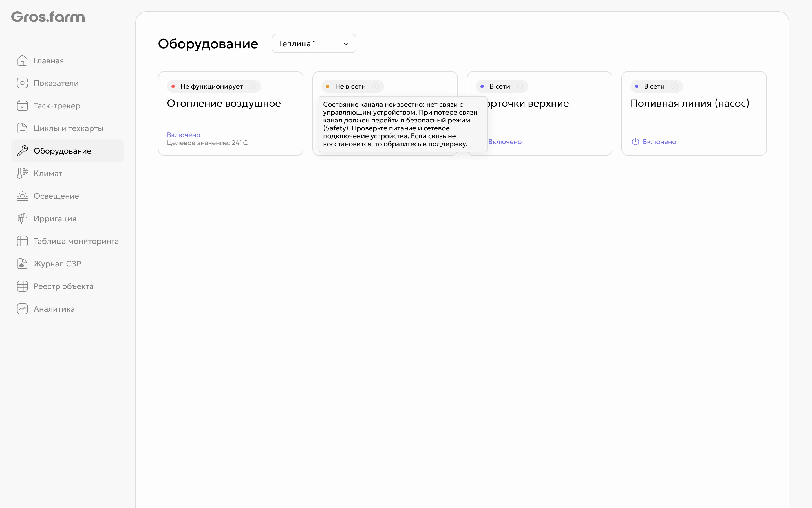Open the Поливная линия (насос) card title
The image size is (812, 508).
(x=690, y=103)
